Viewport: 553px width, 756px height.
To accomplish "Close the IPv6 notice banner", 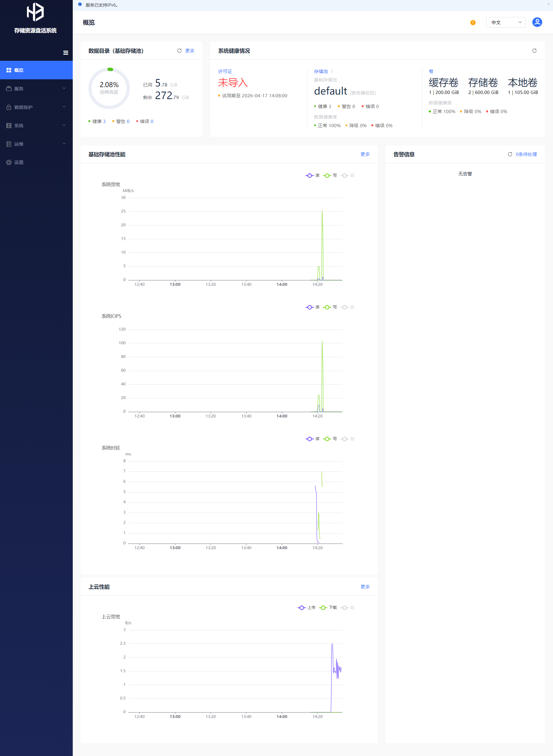I will pos(548,4).
